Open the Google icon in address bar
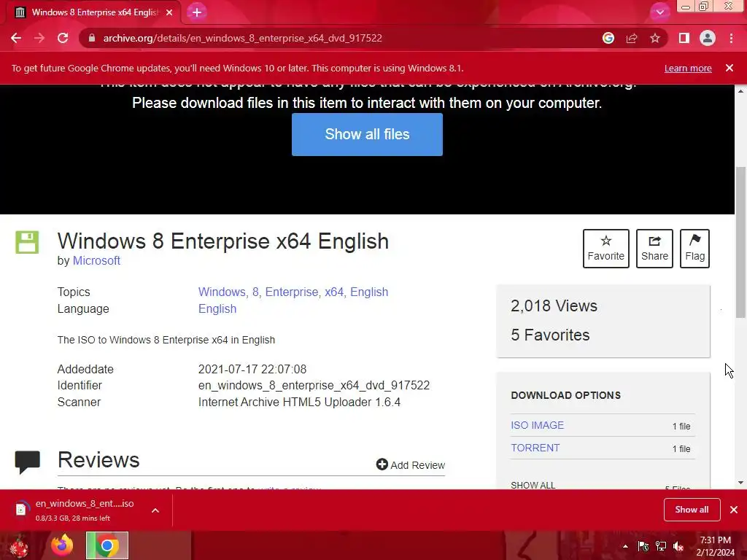Screen dimensions: 747x560 tap(608, 38)
